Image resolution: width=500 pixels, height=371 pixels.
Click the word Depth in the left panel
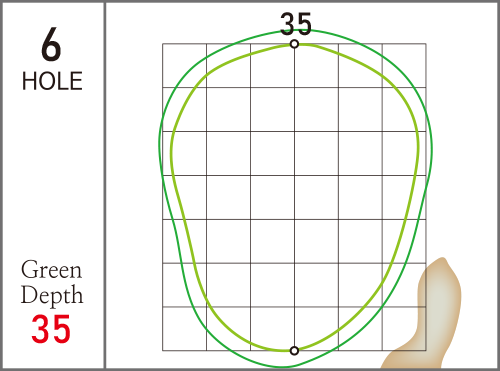pyautogui.click(x=52, y=295)
